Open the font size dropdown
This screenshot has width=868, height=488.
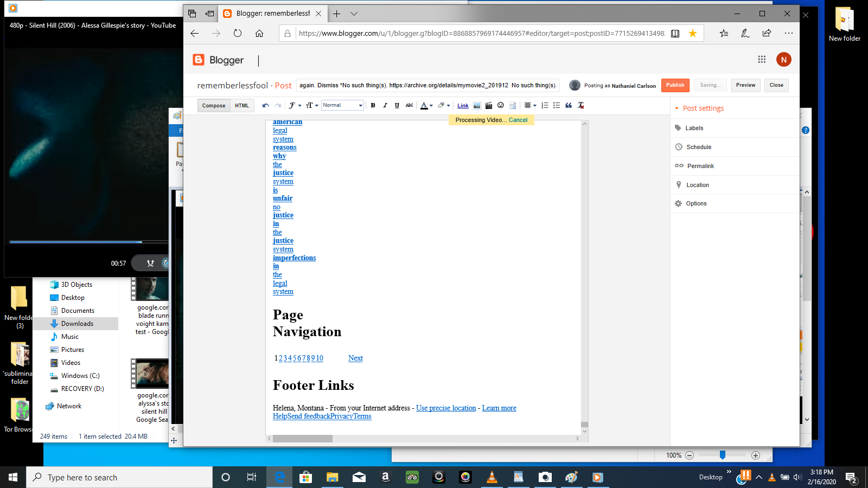(x=311, y=105)
